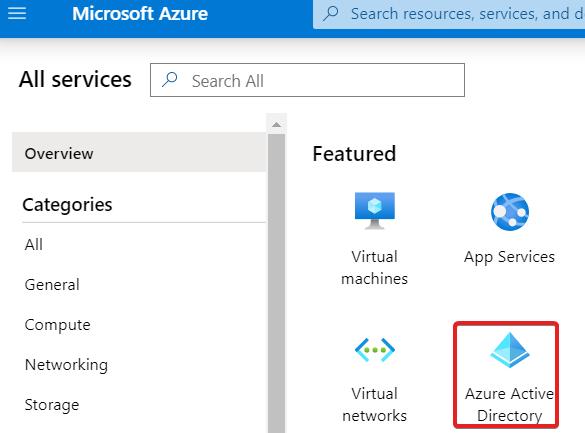This screenshot has height=433, width=585.
Task: Open the Virtual networks icon
Action: pyautogui.click(x=375, y=350)
